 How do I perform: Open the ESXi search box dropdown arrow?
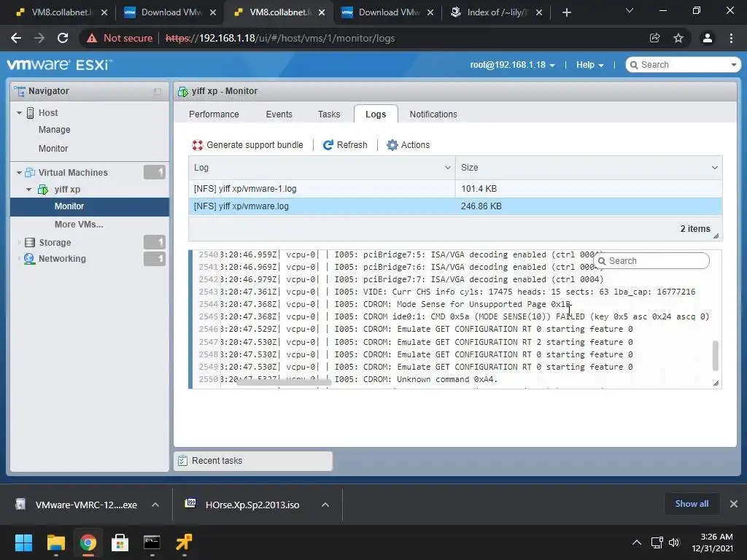[x=734, y=65]
